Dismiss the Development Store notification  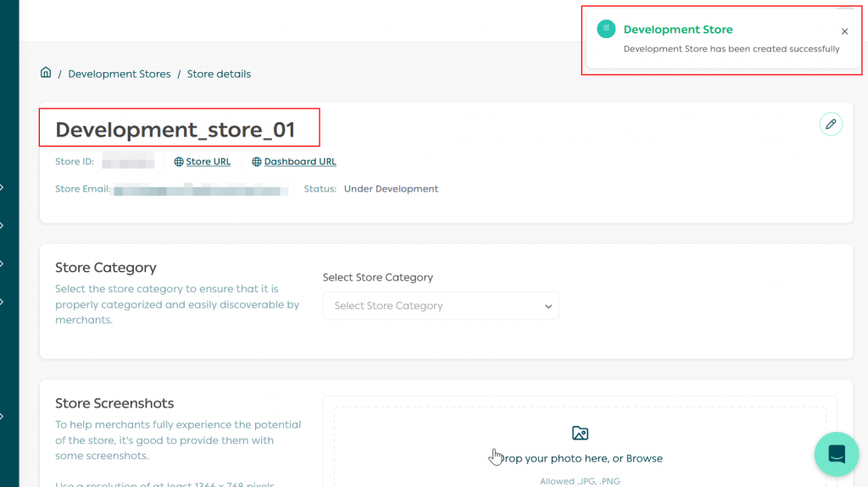844,31
